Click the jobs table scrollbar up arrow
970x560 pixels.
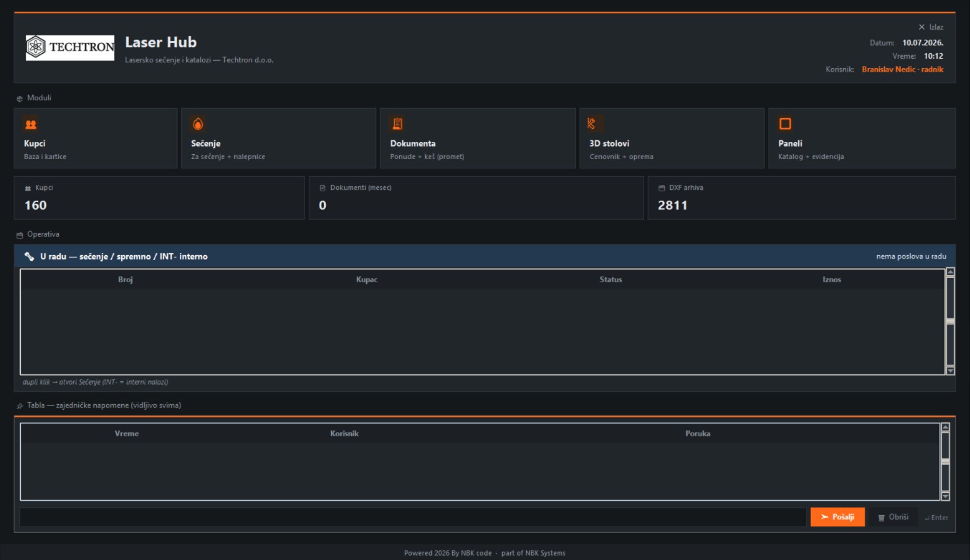point(950,272)
